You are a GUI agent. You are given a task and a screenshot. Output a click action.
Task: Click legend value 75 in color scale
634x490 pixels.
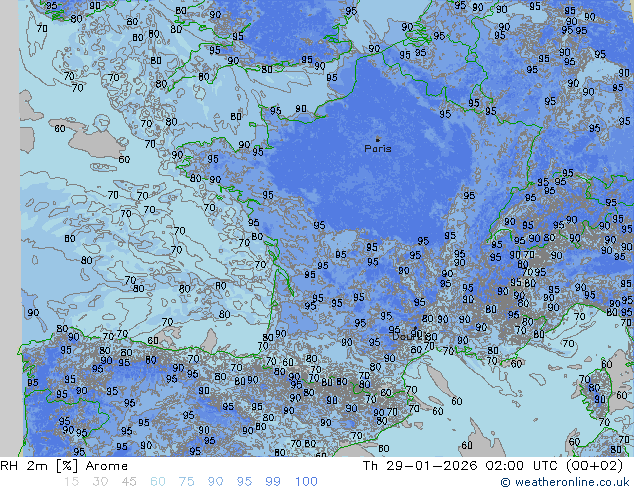click(186, 482)
